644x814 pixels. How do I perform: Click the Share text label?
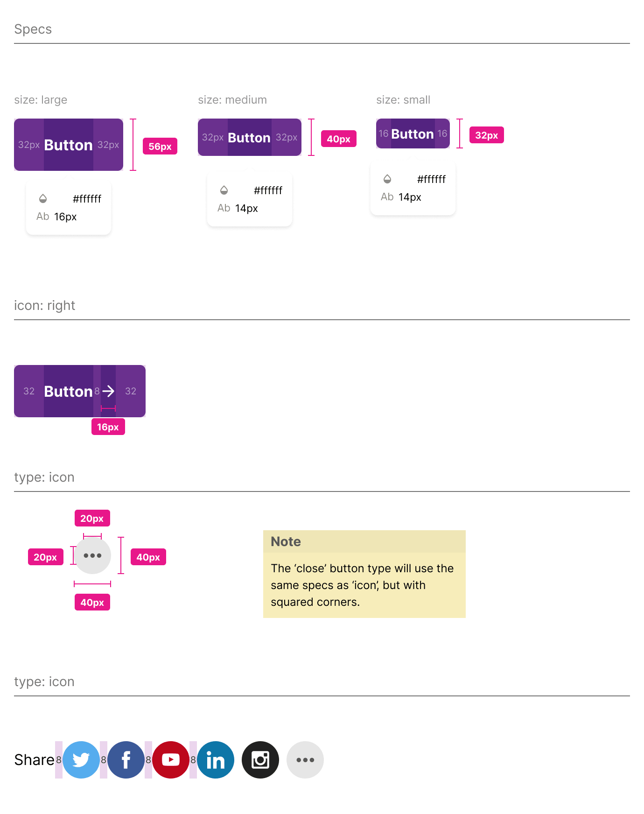pos(34,760)
